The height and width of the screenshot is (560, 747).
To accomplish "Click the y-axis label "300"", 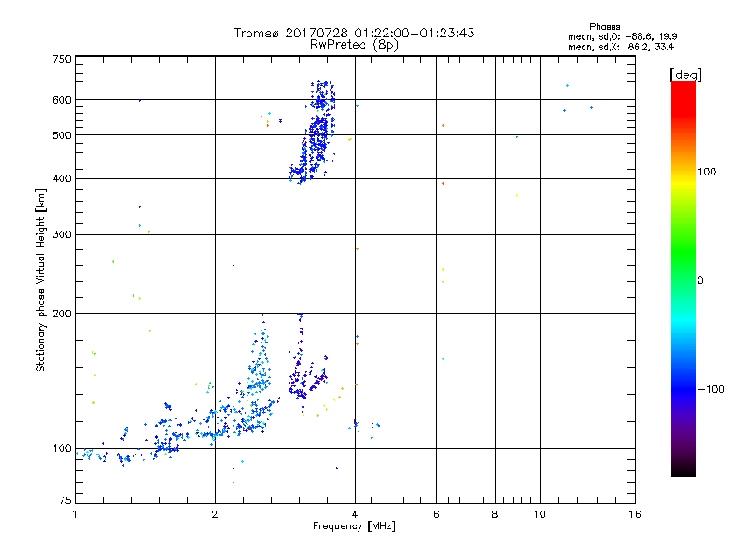I will pos(62,235).
